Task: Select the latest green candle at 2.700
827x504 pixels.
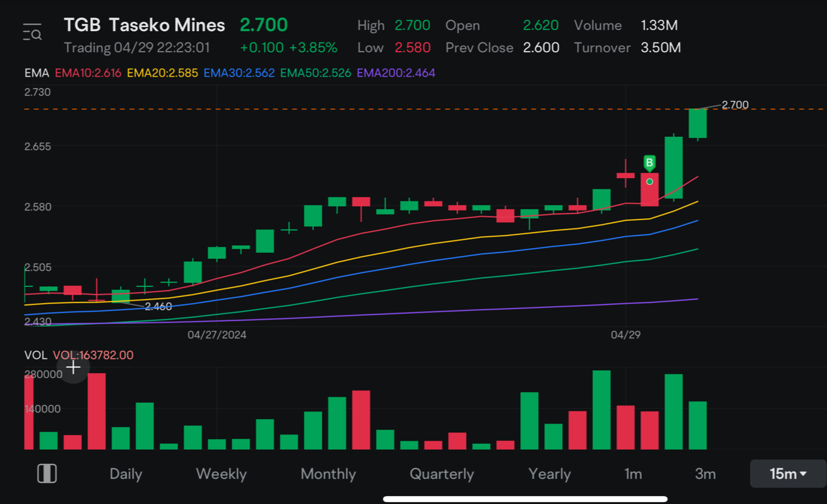Action: click(x=698, y=124)
